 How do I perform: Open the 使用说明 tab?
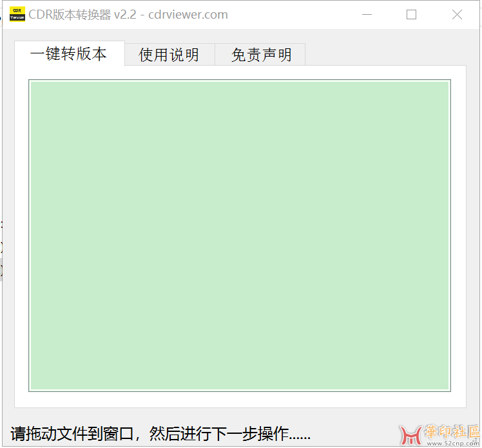click(169, 55)
